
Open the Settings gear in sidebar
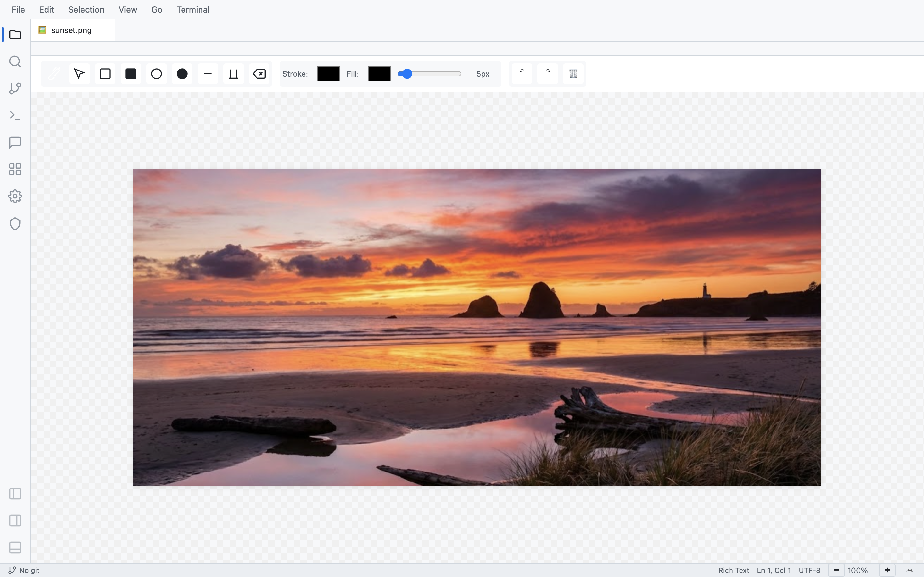click(15, 196)
